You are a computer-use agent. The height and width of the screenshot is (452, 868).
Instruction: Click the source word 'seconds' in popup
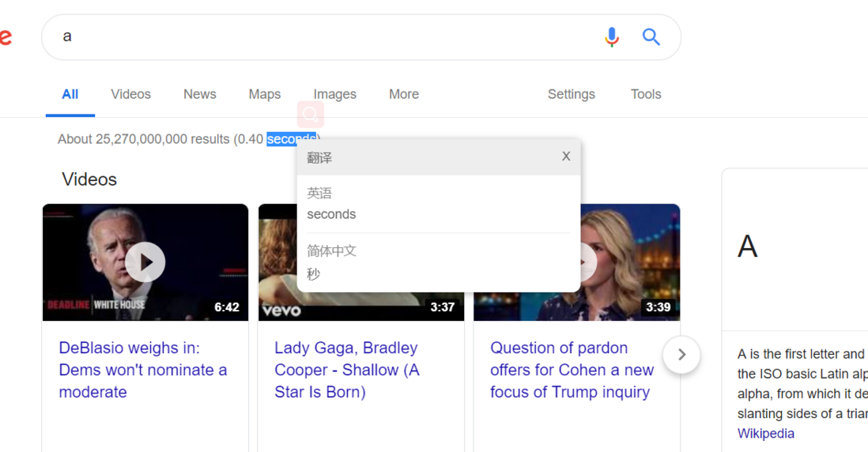[331, 214]
